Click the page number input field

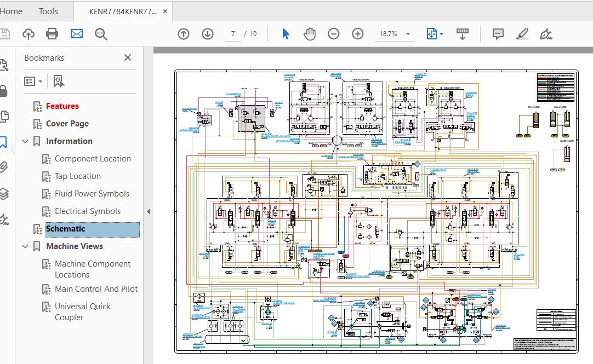click(233, 34)
